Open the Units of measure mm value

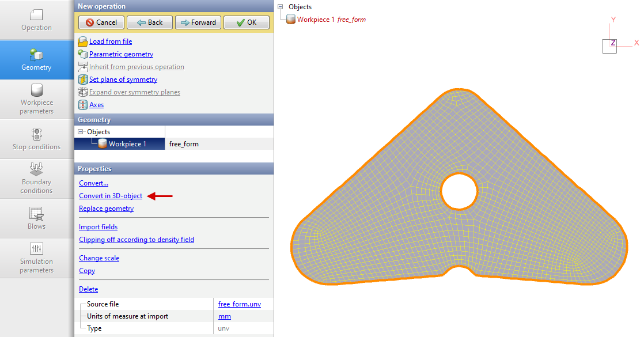pyautogui.click(x=224, y=316)
